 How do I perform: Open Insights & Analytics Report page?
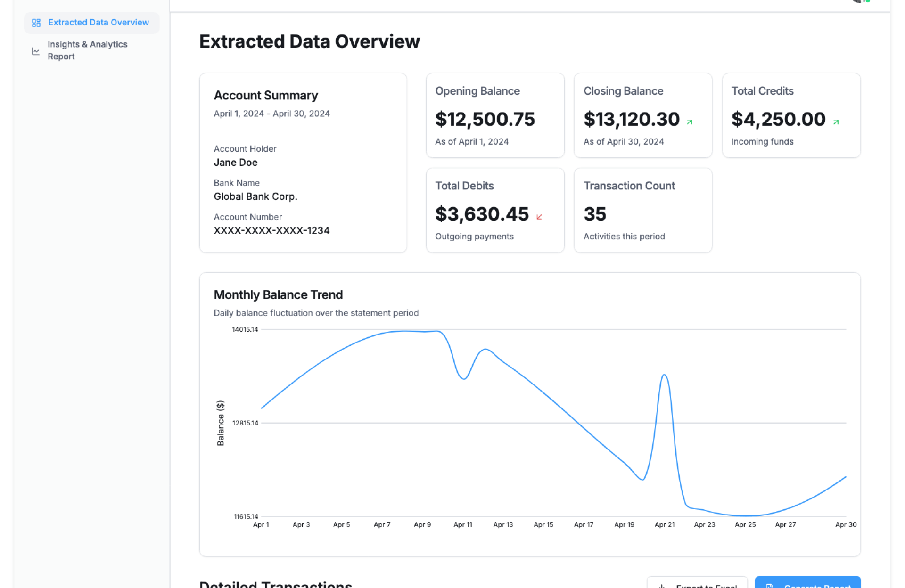click(x=87, y=50)
